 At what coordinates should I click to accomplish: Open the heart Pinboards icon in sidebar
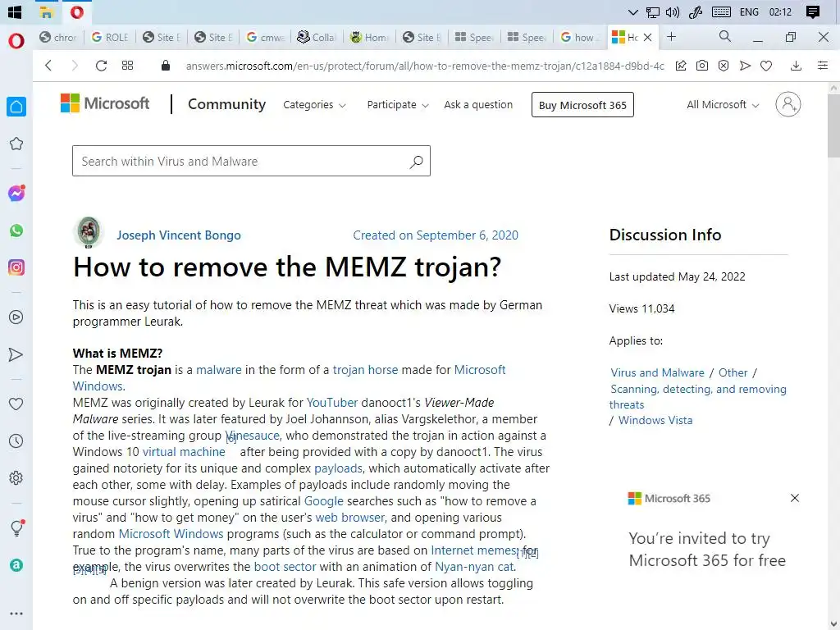tap(16, 404)
